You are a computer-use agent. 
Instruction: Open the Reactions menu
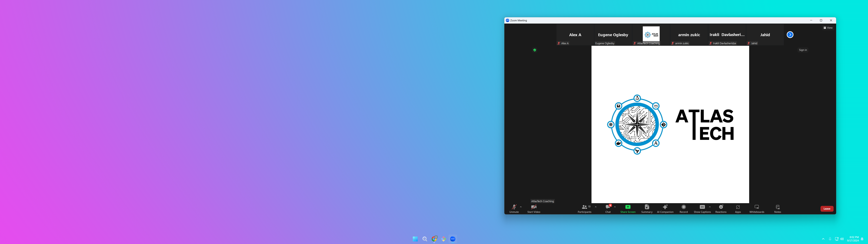click(x=721, y=208)
